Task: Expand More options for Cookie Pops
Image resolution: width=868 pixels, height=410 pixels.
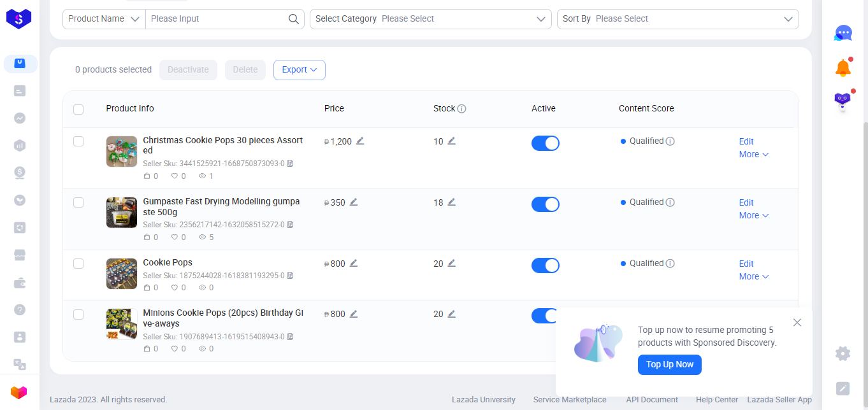Action: pos(754,276)
